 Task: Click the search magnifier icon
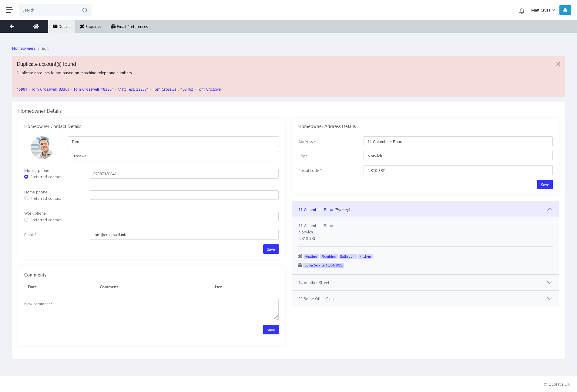click(85, 10)
